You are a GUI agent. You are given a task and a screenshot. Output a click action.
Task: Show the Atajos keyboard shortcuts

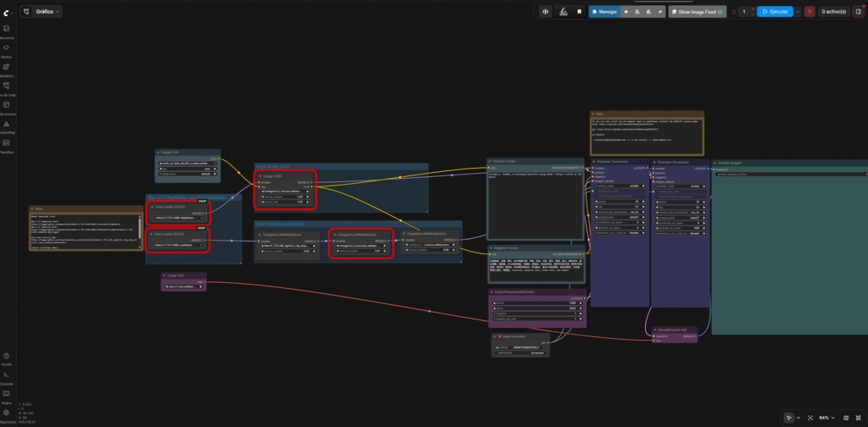(x=6, y=396)
